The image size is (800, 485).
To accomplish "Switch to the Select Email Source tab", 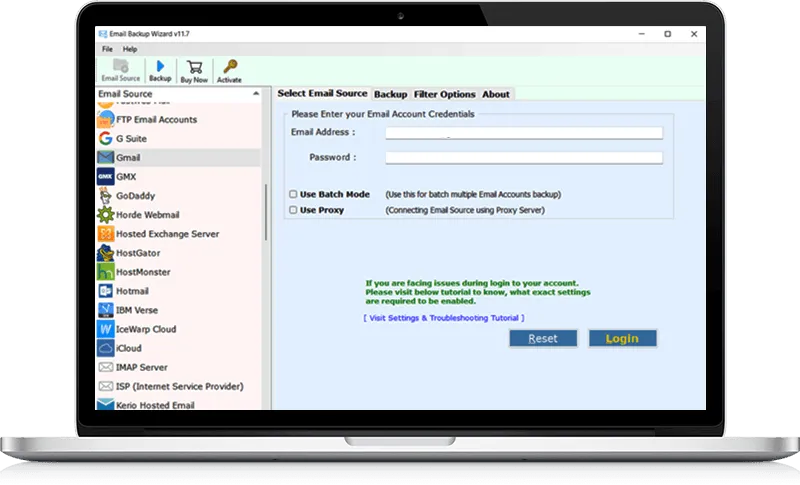I will pyautogui.click(x=322, y=93).
